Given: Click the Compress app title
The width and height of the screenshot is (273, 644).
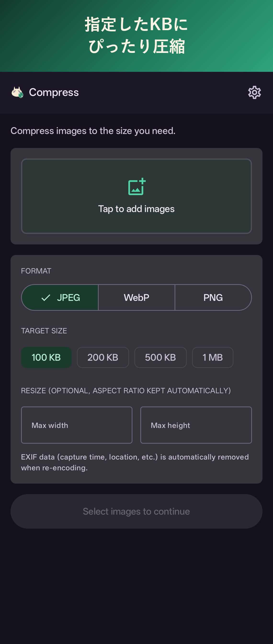Looking at the screenshot, I should (x=54, y=92).
